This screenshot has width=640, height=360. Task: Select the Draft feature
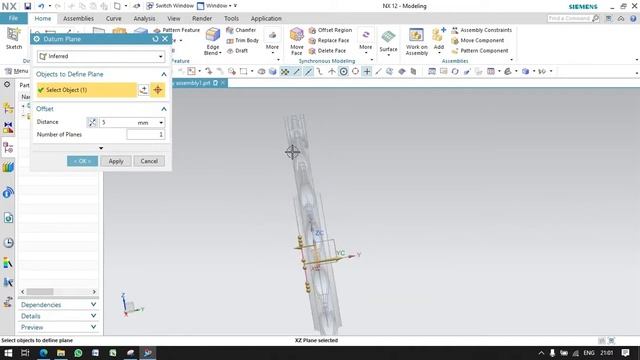click(237, 51)
